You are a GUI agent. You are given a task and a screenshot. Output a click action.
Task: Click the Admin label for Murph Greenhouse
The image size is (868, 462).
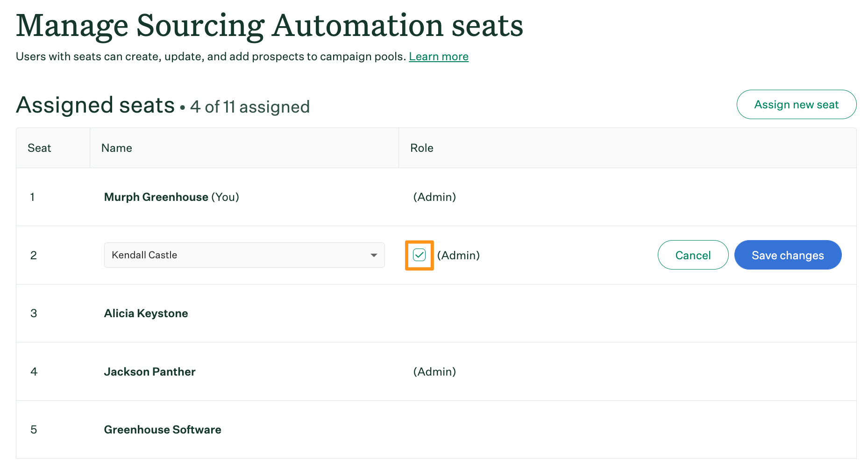tap(434, 197)
